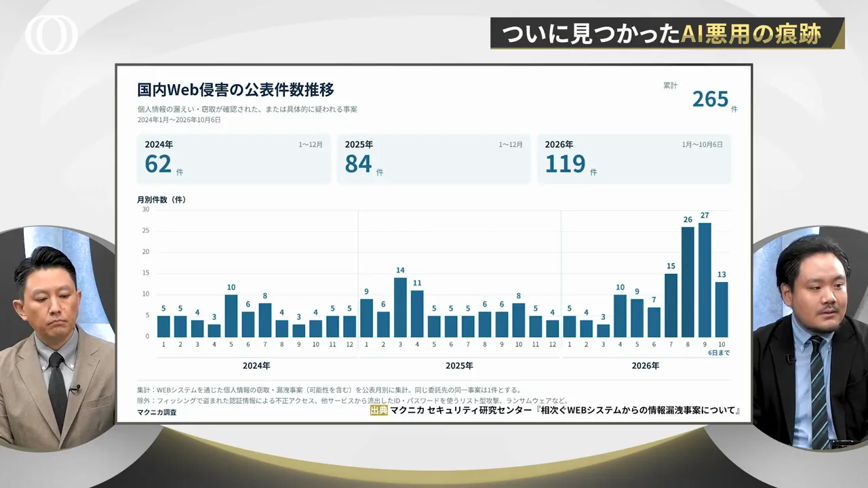
Task: Select the May 2024 bar labeled 10
Action: [231, 315]
